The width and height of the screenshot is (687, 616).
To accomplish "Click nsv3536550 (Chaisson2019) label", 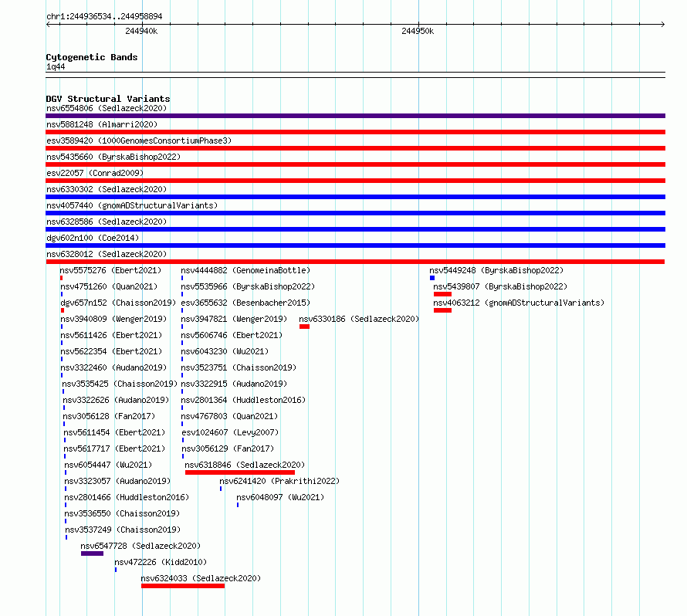I will [x=122, y=513].
